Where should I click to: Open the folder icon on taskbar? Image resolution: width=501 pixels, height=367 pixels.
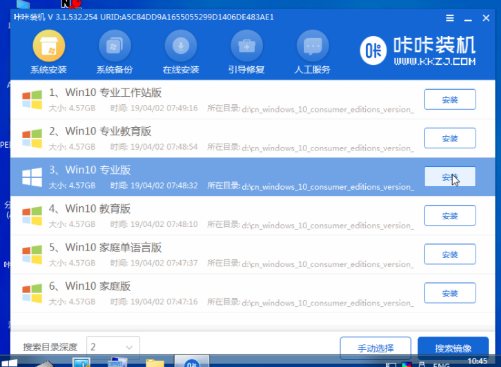tap(155, 363)
